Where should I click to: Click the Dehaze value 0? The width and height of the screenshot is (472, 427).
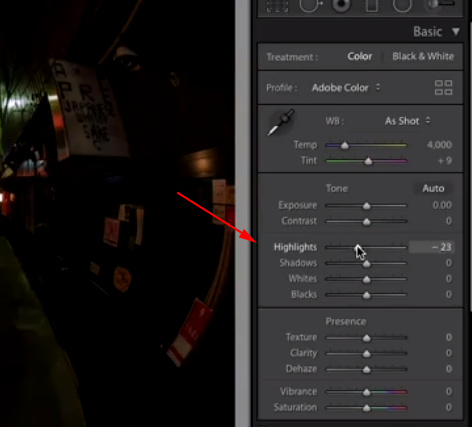pyautogui.click(x=449, y=369)
